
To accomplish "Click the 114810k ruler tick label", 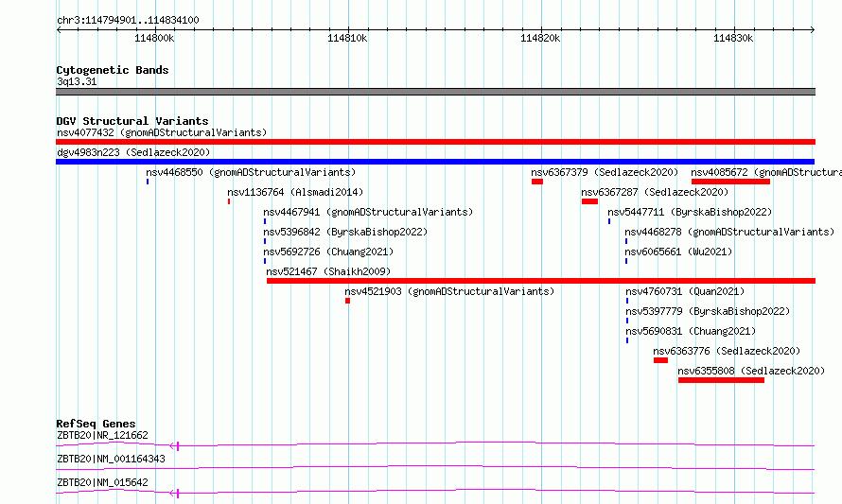I will (347, 38).
